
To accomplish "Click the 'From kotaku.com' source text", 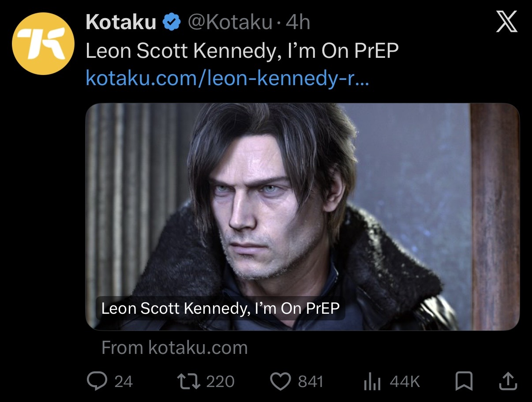I will coord(174,348).
